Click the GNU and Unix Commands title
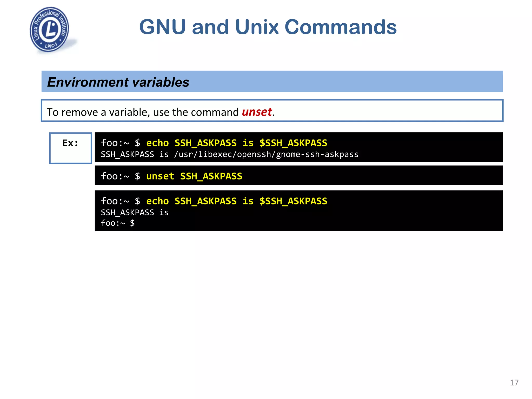Image resolution: width=532 pixels, height=399 pixels. [x=268, y=27]
